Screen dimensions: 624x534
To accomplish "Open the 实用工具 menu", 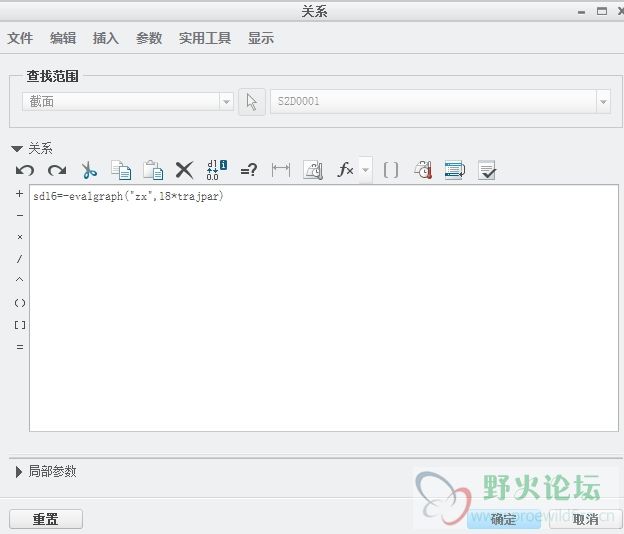I will pos(205,38).
